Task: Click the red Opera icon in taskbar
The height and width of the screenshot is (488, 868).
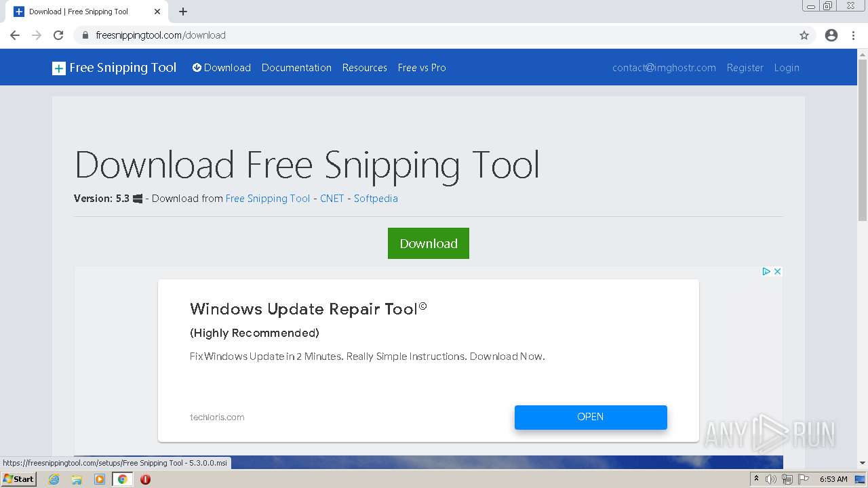Action: [x=145, y=479]
